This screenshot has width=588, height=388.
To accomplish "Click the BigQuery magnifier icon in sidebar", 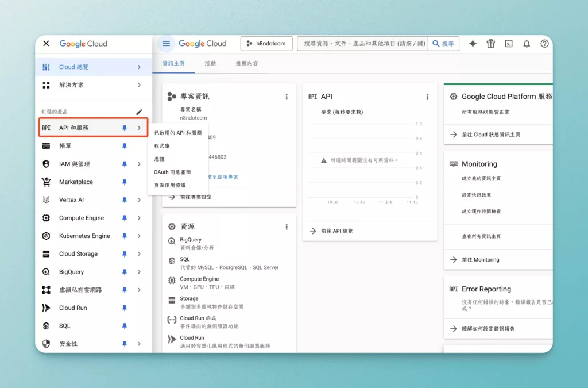I will pos(46,272).
